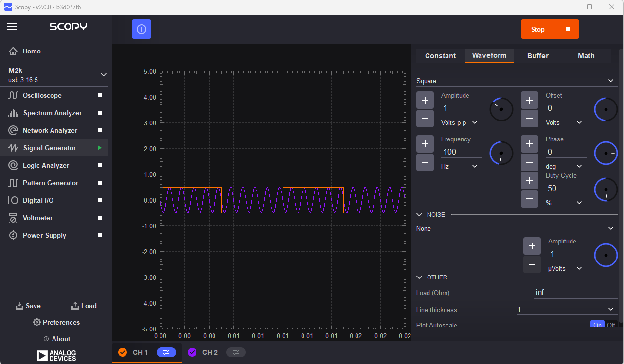Click the orange Stop button

(550, 29)
